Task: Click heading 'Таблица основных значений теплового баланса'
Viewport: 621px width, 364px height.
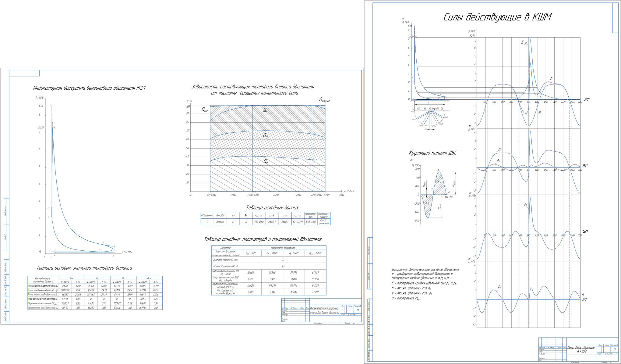Action: pos(84,268)
